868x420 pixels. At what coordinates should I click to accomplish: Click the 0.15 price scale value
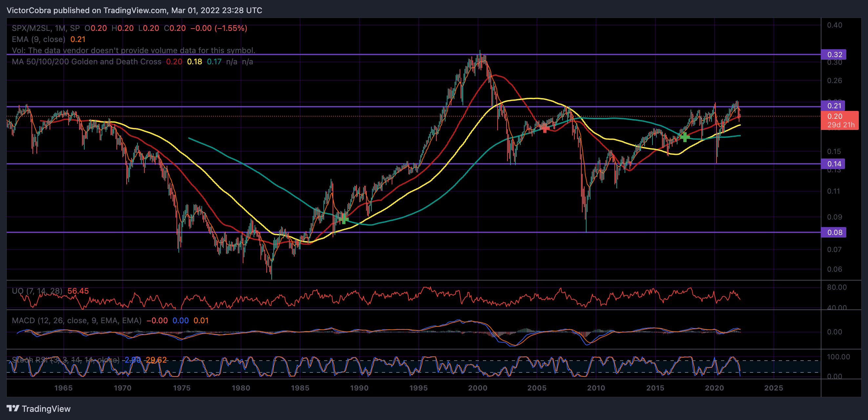pyautogui.click(x=835, y=151)
